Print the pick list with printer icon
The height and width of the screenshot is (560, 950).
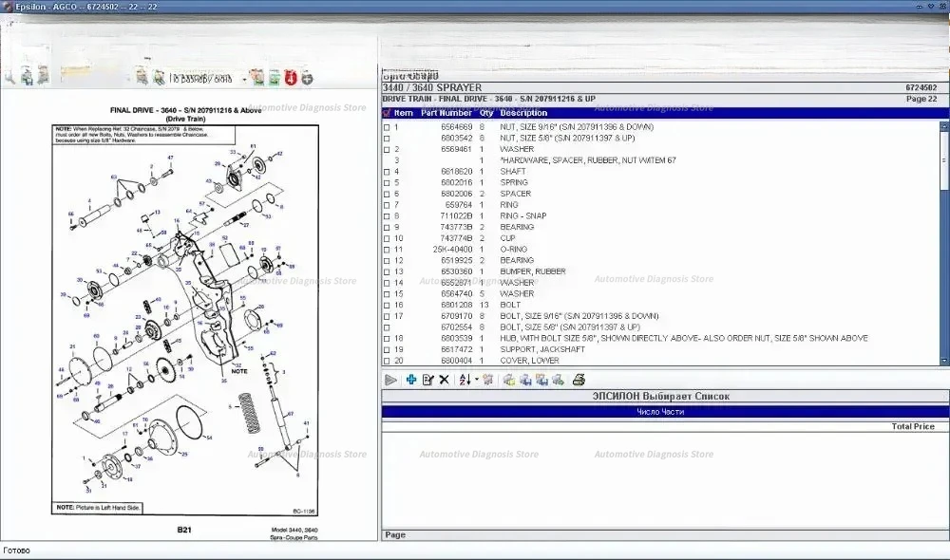coord(579,380)
